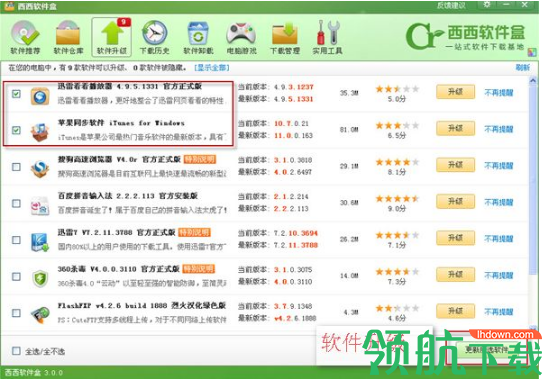Screen dimensions: 542x382
Task: Click 升级 button for FlashFXP
Action: pyautogui.click(x=455, y=311)
